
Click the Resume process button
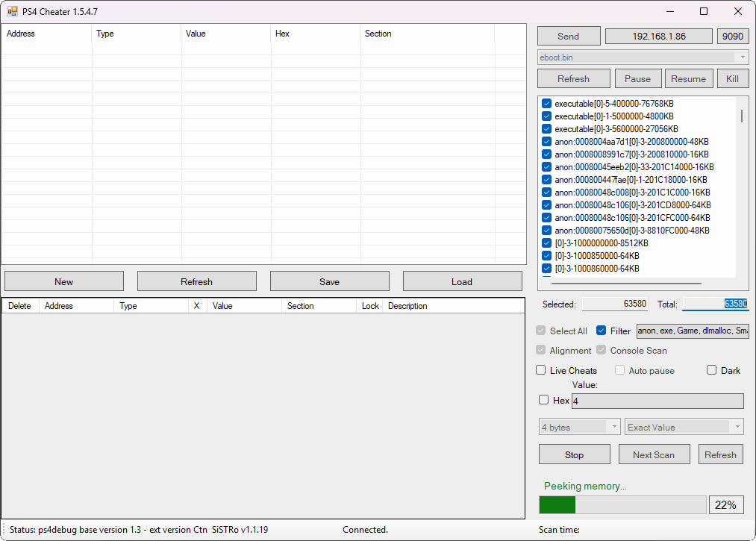click(689, 78)
